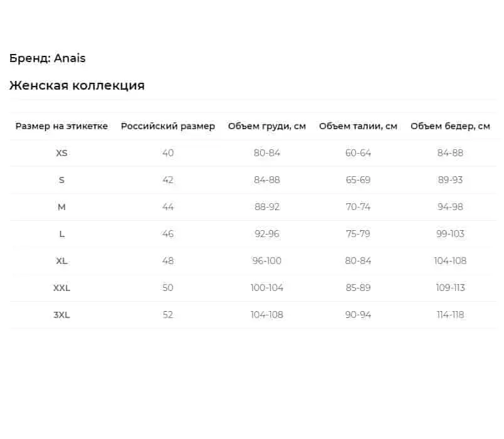Select the XL size label cell
Image resolution: width=504 pixels, height=439 pixels.
click(x=61, y=261)
